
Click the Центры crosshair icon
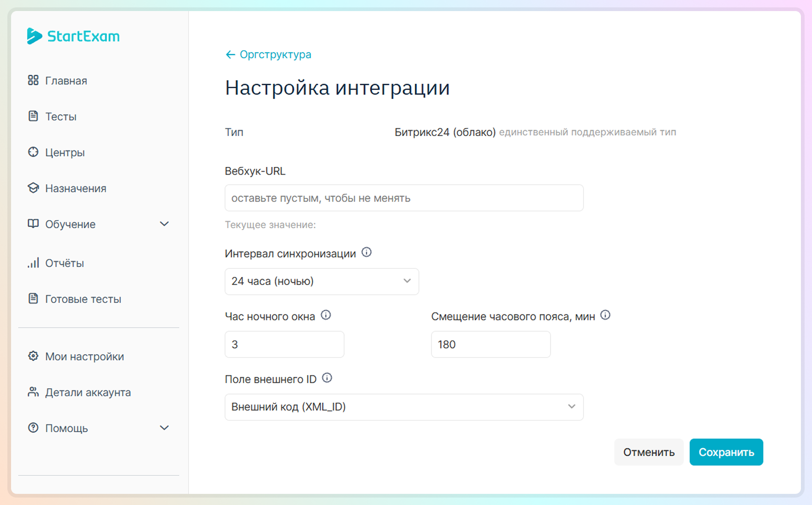point(33,152)
